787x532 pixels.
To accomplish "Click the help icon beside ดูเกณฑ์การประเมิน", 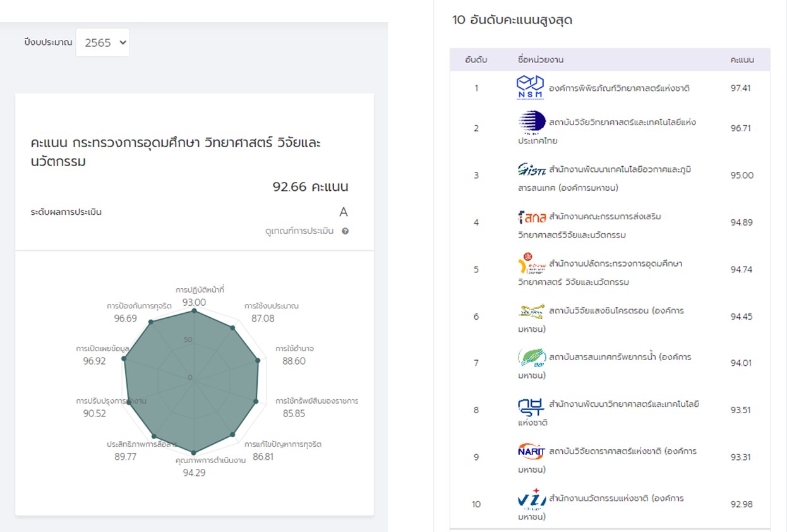I will [345, 231].
